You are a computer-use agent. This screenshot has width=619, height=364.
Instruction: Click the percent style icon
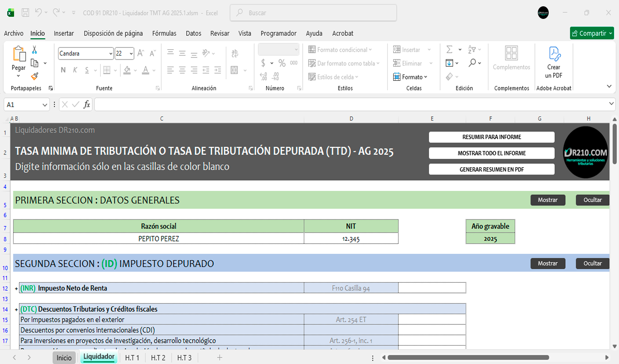281,63
